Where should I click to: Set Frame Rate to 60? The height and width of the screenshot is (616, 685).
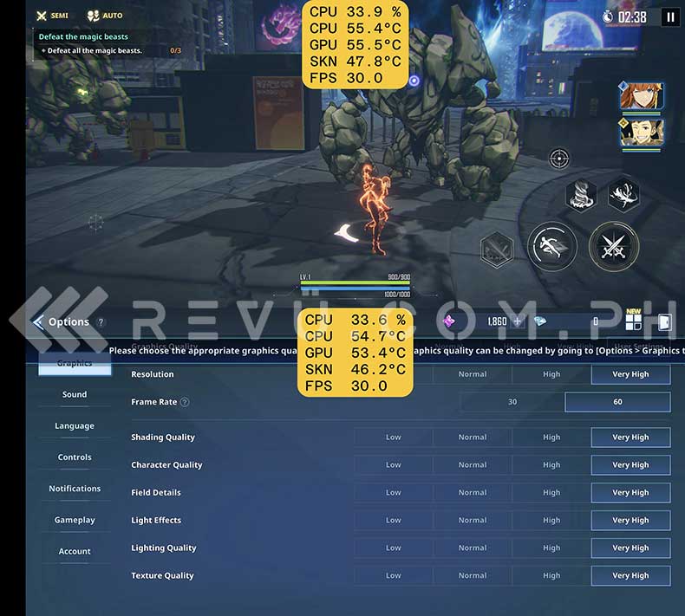(617, 402)
